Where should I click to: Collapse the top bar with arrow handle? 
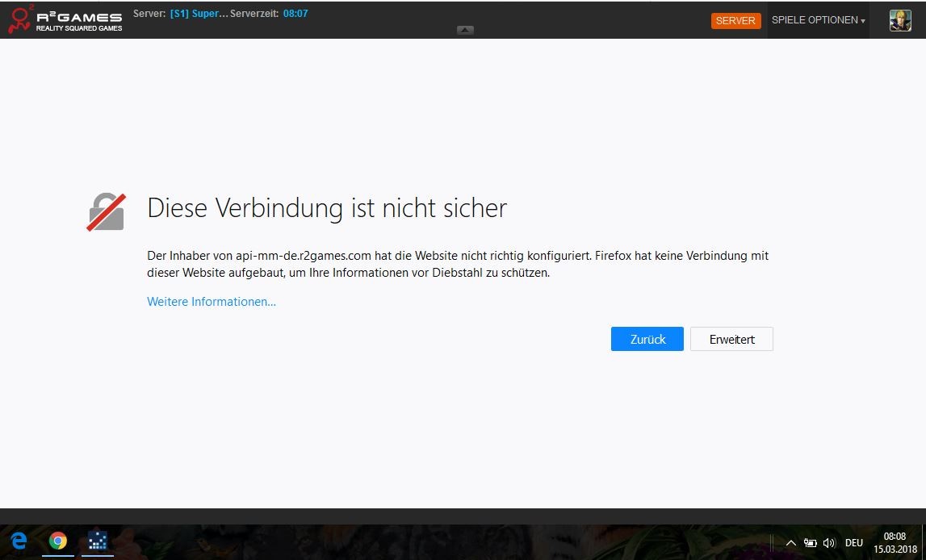pos(465,30)
